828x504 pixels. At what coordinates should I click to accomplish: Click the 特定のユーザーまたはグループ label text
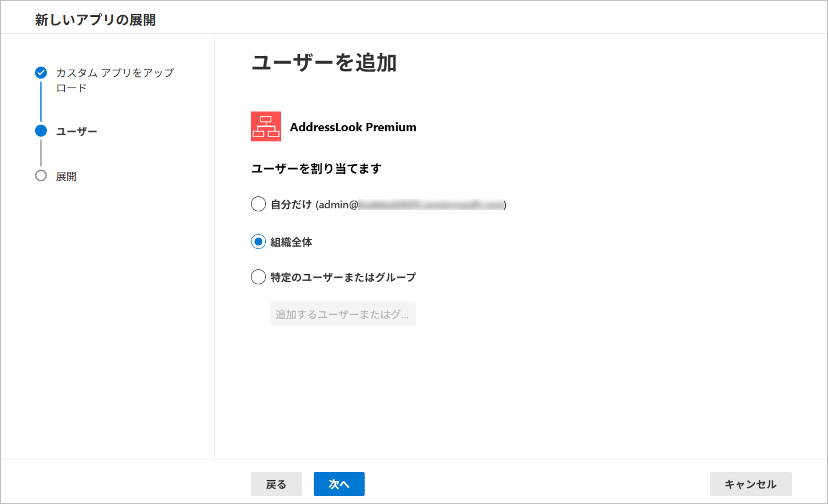click(x=344, y=277)
